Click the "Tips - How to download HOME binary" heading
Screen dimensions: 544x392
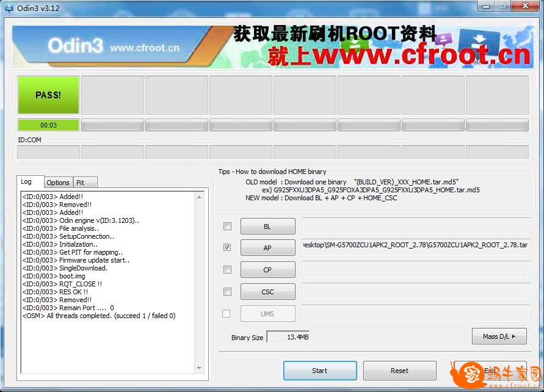pos(272,172)
